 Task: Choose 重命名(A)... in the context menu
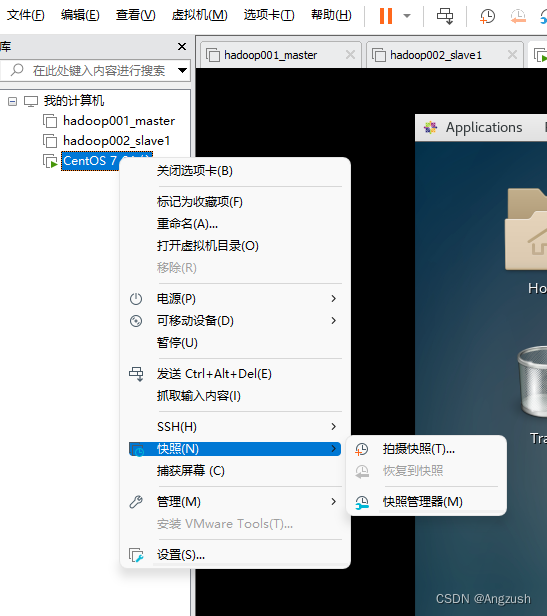point(235,224)
